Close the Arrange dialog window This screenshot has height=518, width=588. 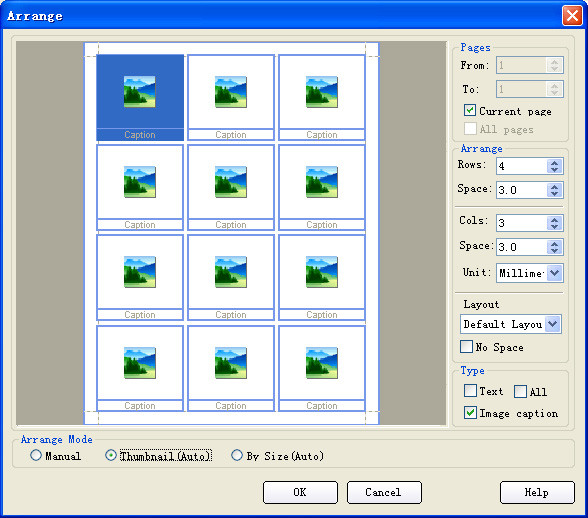tap(572, 16)
